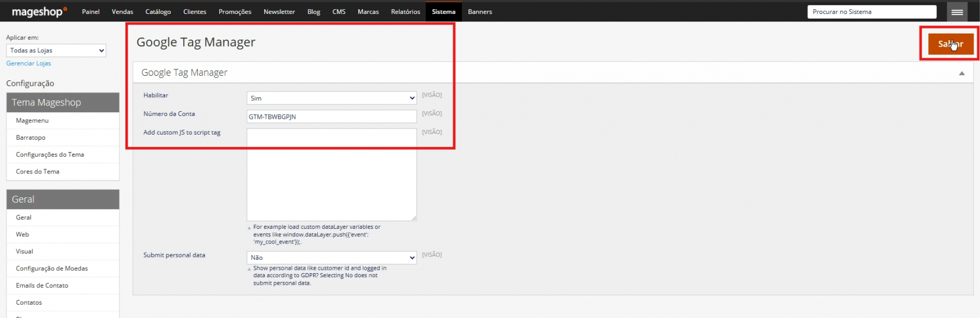Image resolution: width=980 pixels, height=318 pixels.
Task: Collapse the Geral section header in sidebar
Action: point(63,199)
